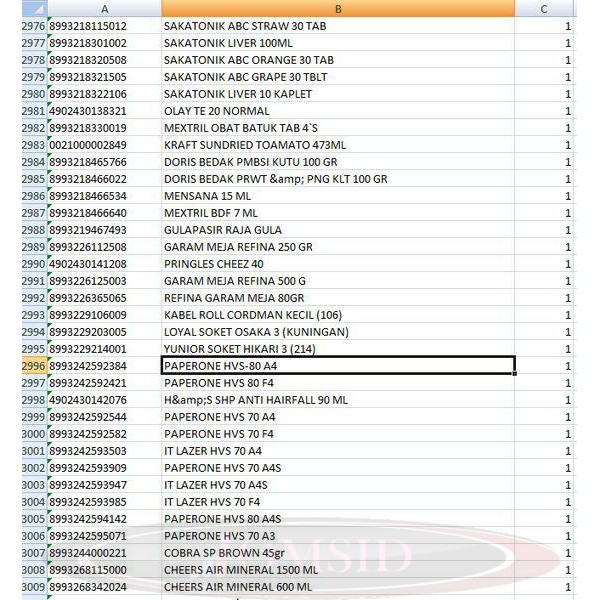Click the CHEERS AIR MINERAL 1500 ML cell
Viewport: 600px width, 600px height.
(338, 570)
